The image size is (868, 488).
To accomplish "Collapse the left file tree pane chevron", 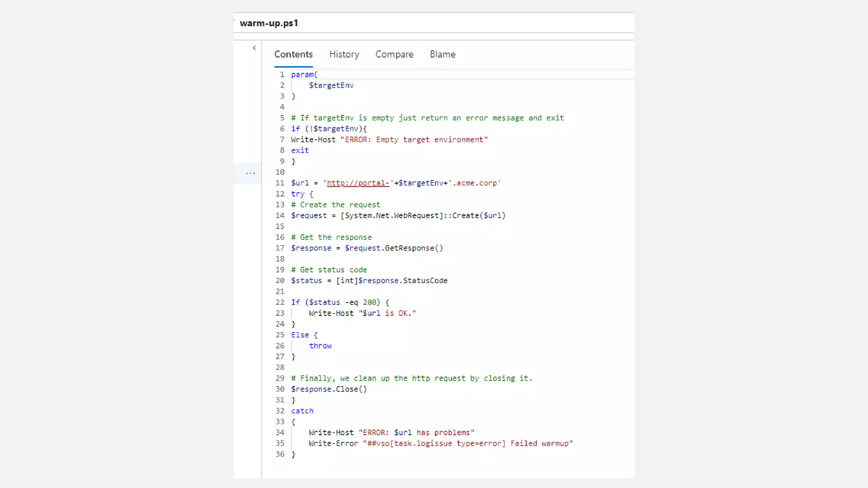I will (254, 48).
